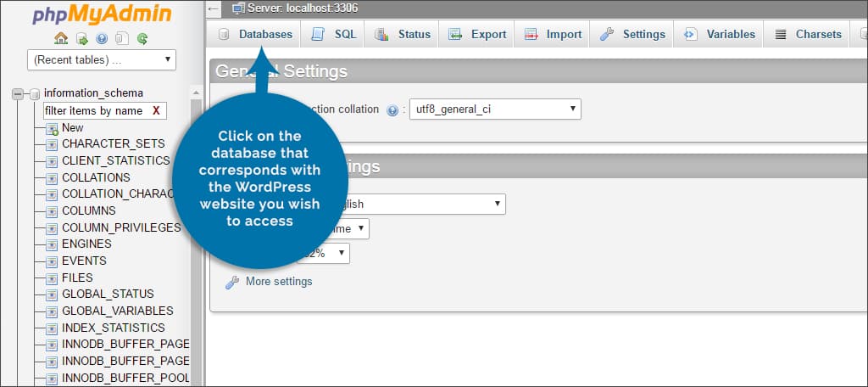Click the wrench icon beside More settings

[231, 282]
